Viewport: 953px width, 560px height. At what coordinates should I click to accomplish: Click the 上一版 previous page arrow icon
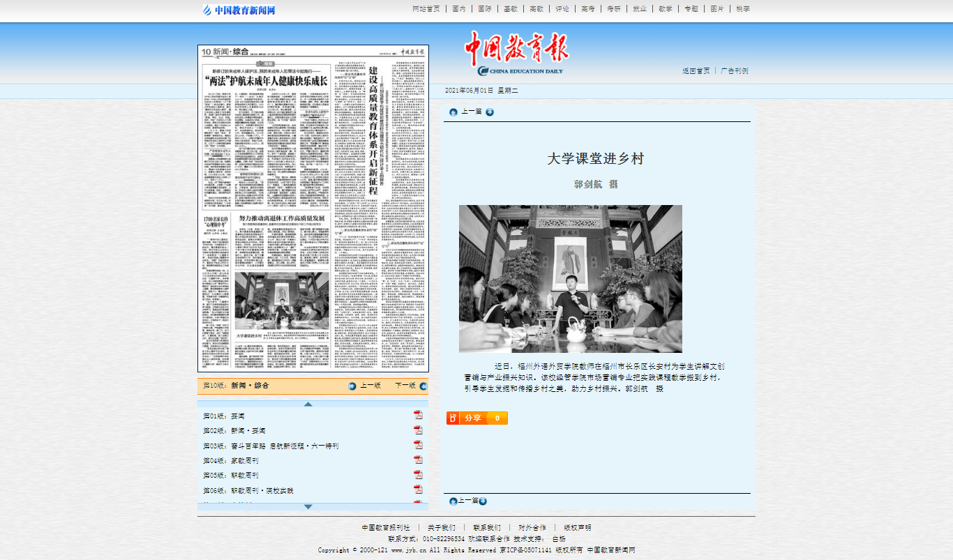[352, 386]
